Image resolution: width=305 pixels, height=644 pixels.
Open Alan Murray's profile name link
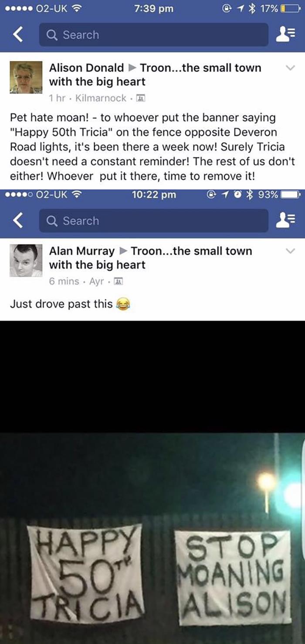(x=81, y=251)
